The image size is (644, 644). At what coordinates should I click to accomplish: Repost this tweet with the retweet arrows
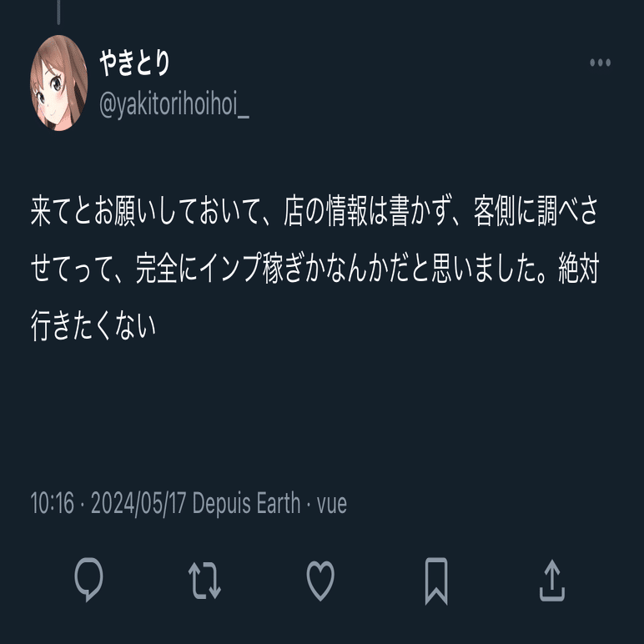(x=204, y=581)
